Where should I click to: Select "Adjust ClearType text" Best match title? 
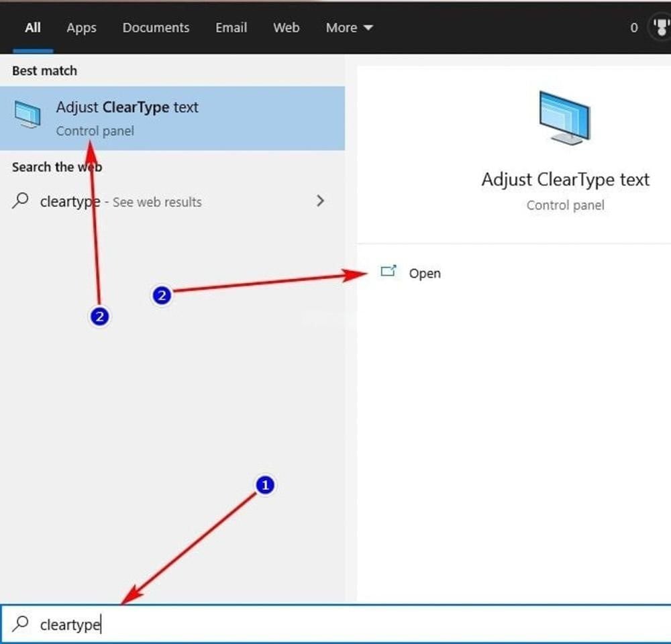point(127,107)
